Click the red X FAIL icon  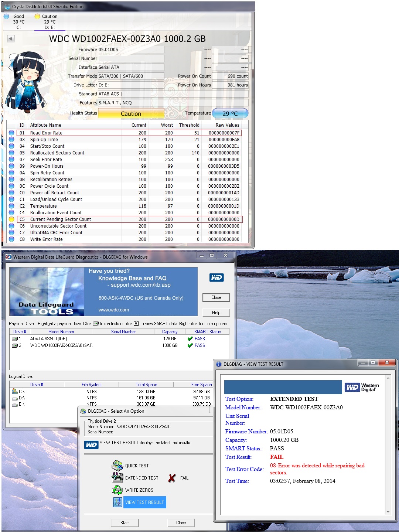(172, 478)
